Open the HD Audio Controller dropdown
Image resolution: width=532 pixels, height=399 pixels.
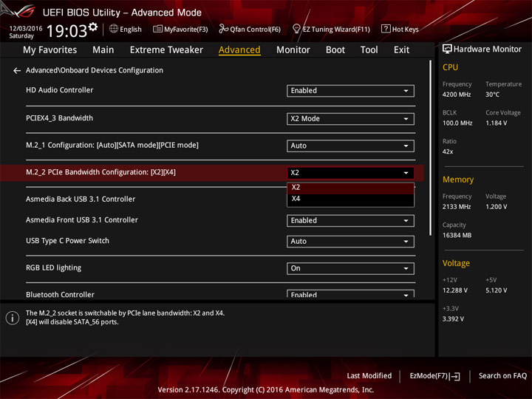click(x=350, y=91)
